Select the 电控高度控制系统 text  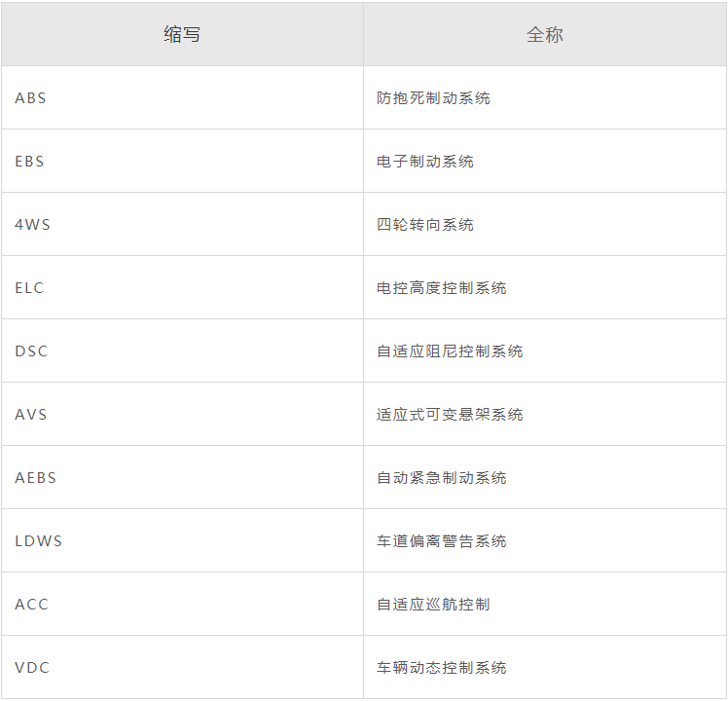441,287
